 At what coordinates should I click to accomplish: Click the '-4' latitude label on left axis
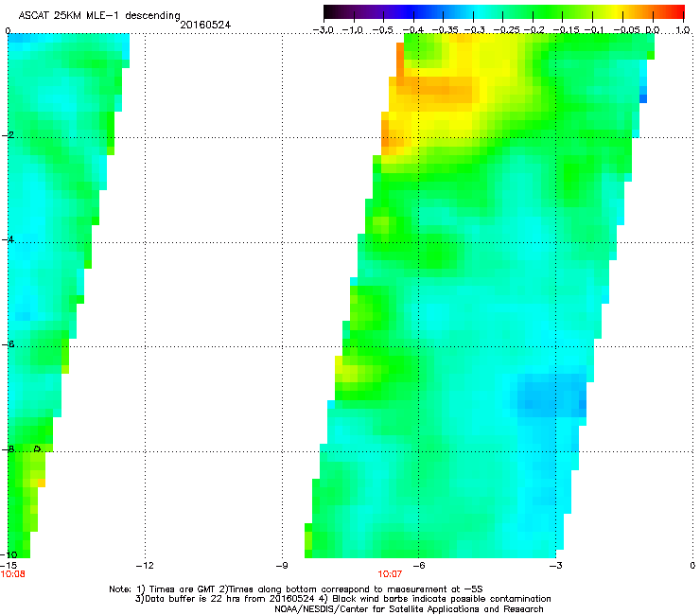(x=8, y=239)
